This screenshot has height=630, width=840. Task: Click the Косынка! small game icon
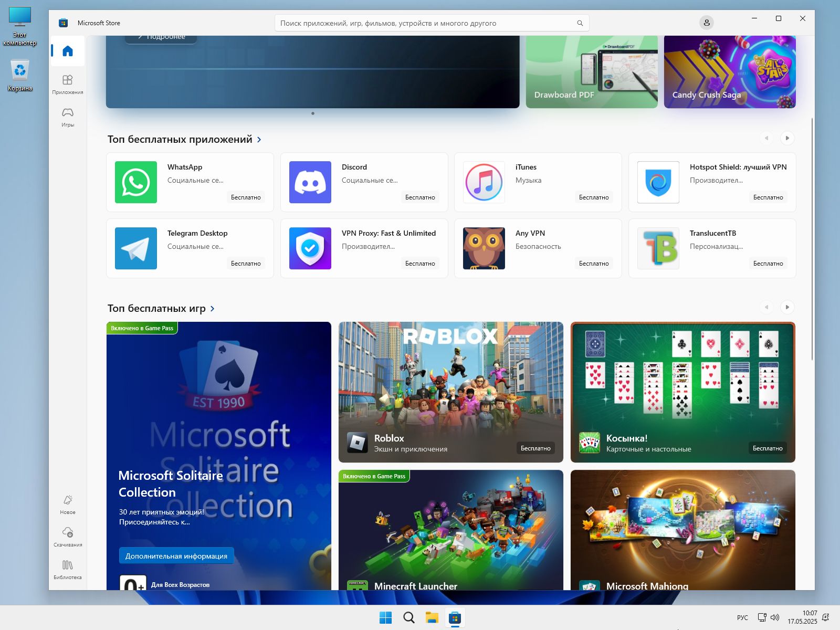point(590,443)
